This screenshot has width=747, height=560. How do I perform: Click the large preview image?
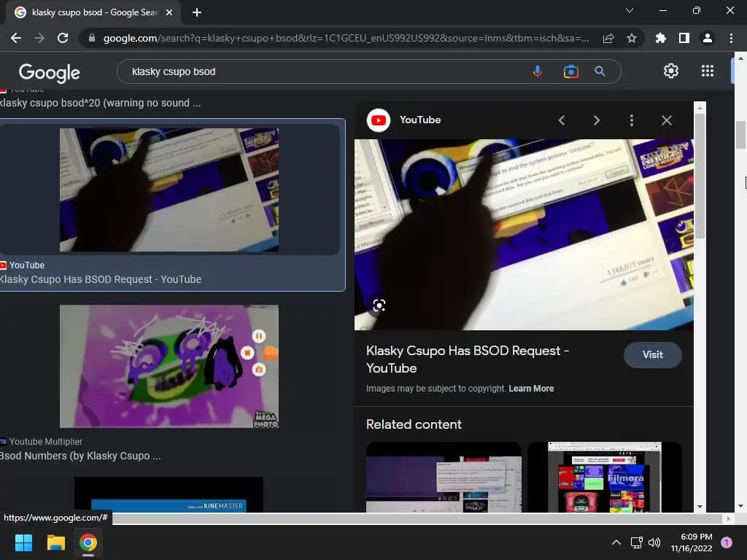pyautogui.click(x=524, y=235)
